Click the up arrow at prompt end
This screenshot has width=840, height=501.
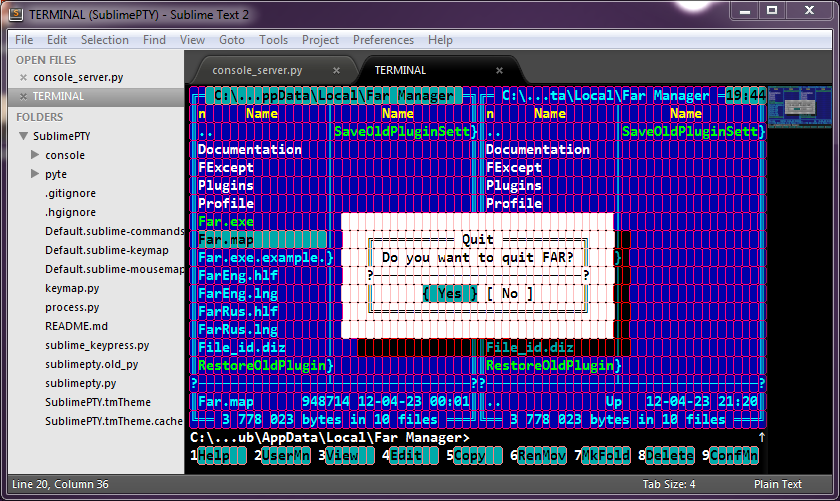[x=761, y=438]
